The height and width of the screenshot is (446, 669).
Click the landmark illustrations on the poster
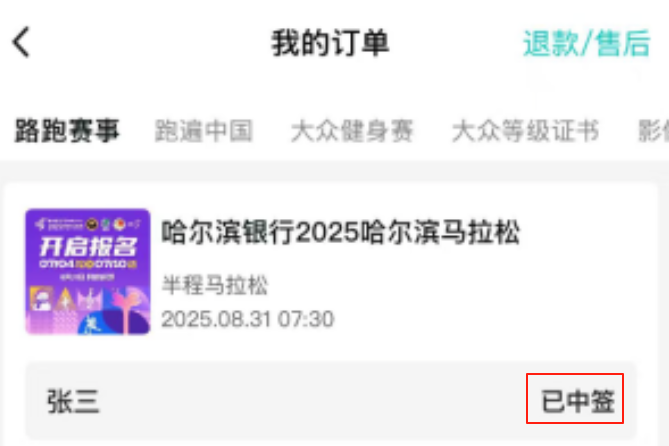[x=88, y=309]
